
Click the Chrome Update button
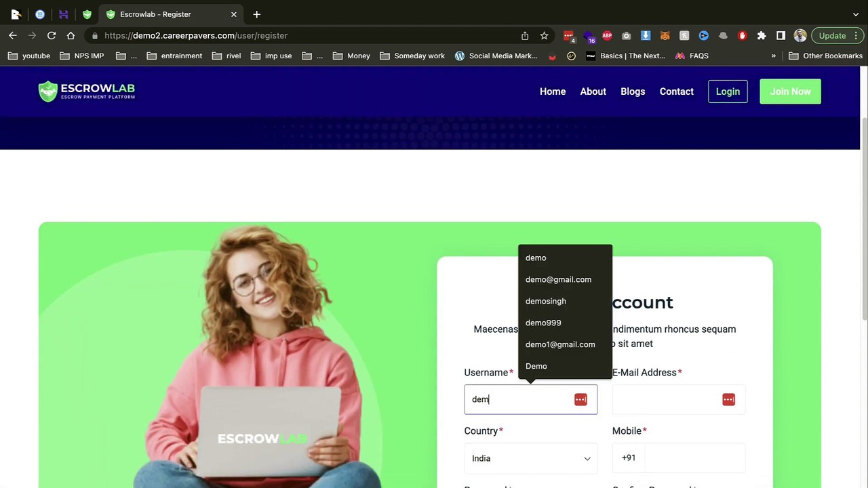[x=837, y=35]
